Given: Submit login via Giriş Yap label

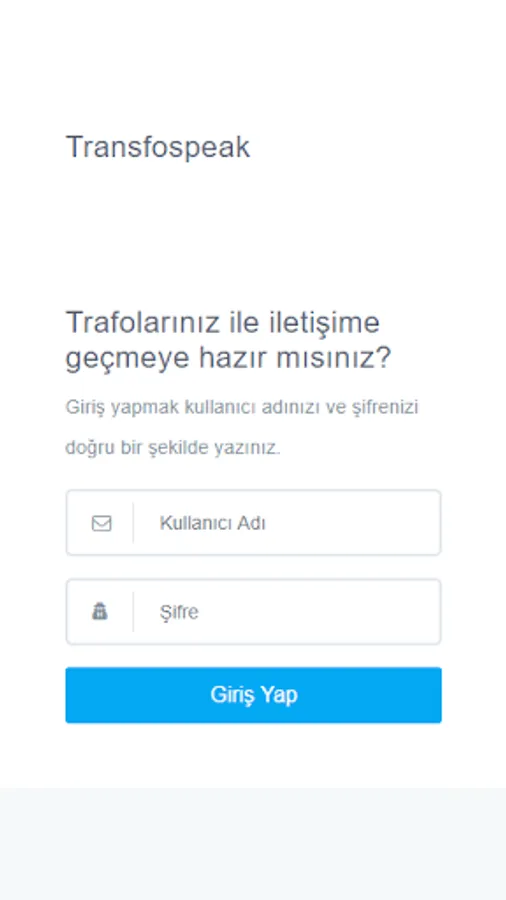Looking at the screenshot, I should pyautogui.click(x=254, y=695).
